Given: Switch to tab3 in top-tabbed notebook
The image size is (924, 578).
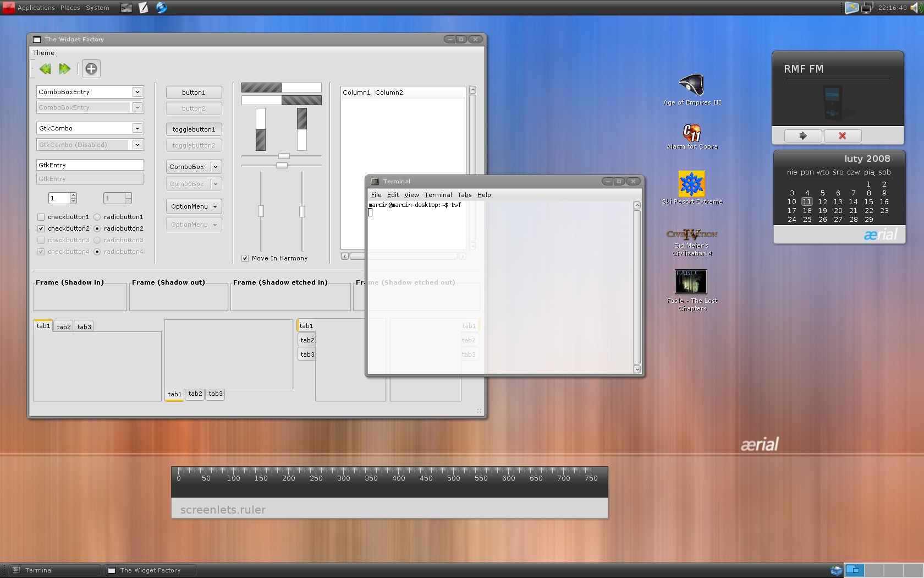Looking at the screenshot, I should tap(84, 326).
